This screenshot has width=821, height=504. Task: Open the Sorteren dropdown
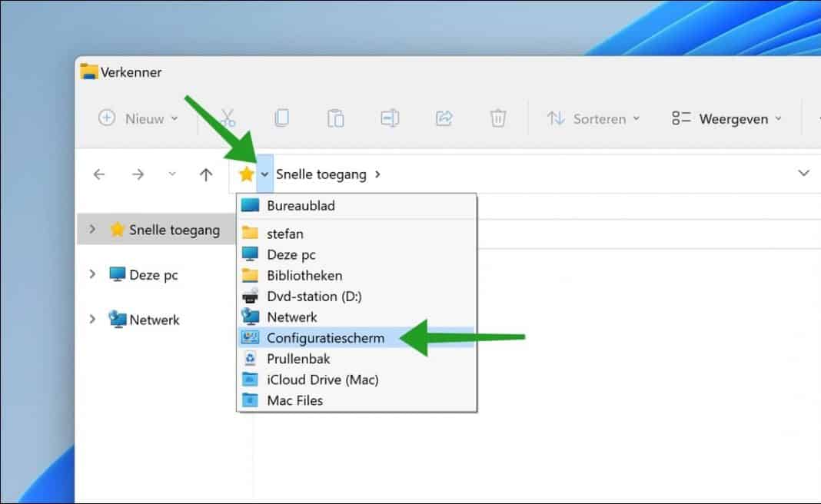pyautogui.click(x=593, y=119)
